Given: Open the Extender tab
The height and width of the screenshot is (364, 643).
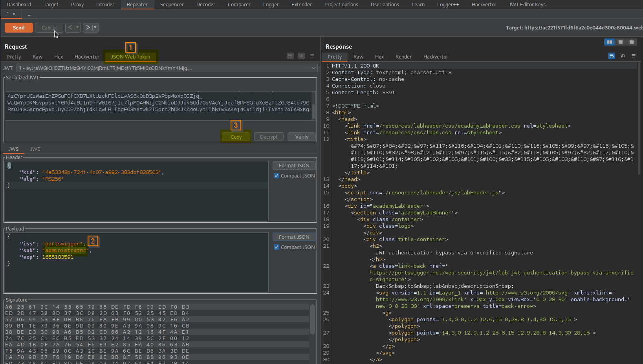Looking at the screenshot, I should click(302, 5).
